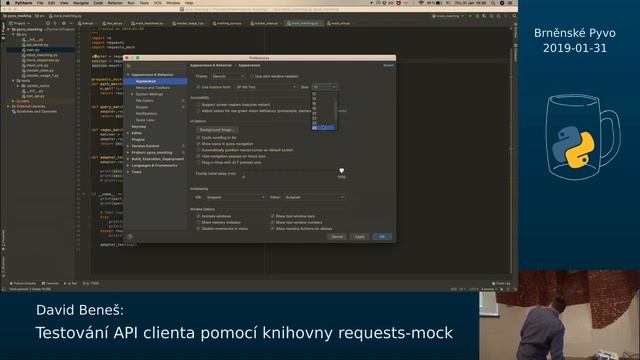This screenshot has height=360, width=640.
Task: Click the Preferences help question mark button
Action: [x=130, y=236]
